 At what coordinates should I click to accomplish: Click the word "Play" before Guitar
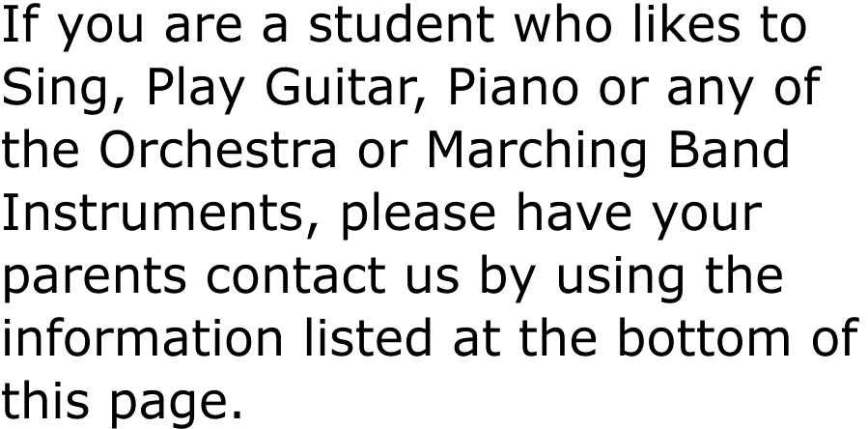[195, 92]
